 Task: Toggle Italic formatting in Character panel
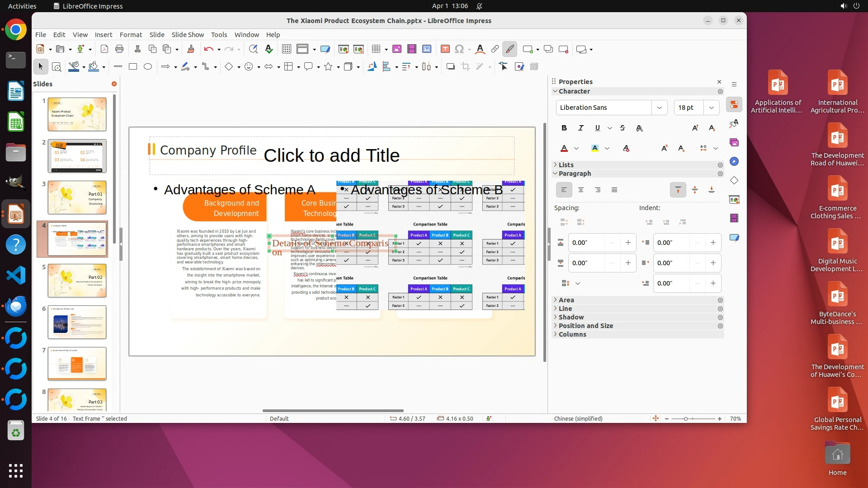pyautogui.click(x=580, y=128)
